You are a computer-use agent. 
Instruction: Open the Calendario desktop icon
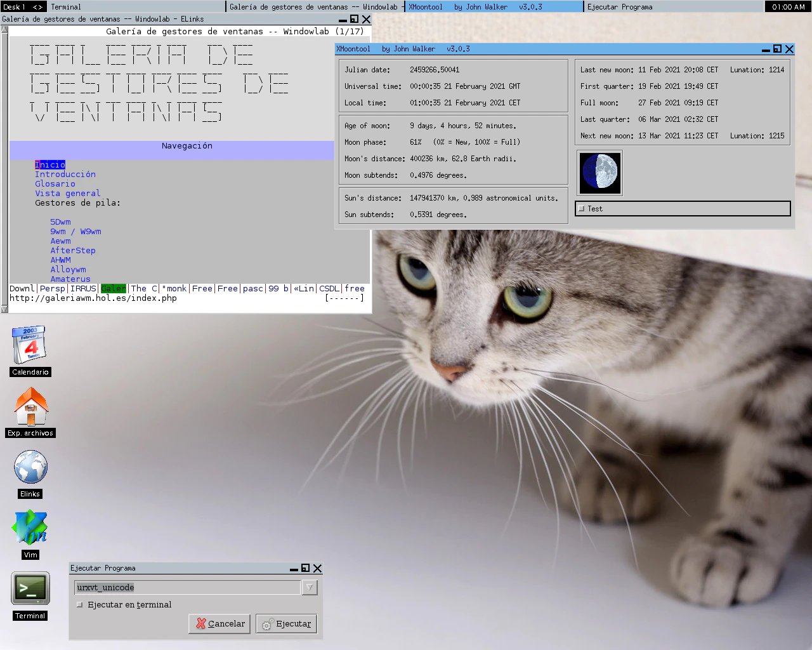(30, 345)
